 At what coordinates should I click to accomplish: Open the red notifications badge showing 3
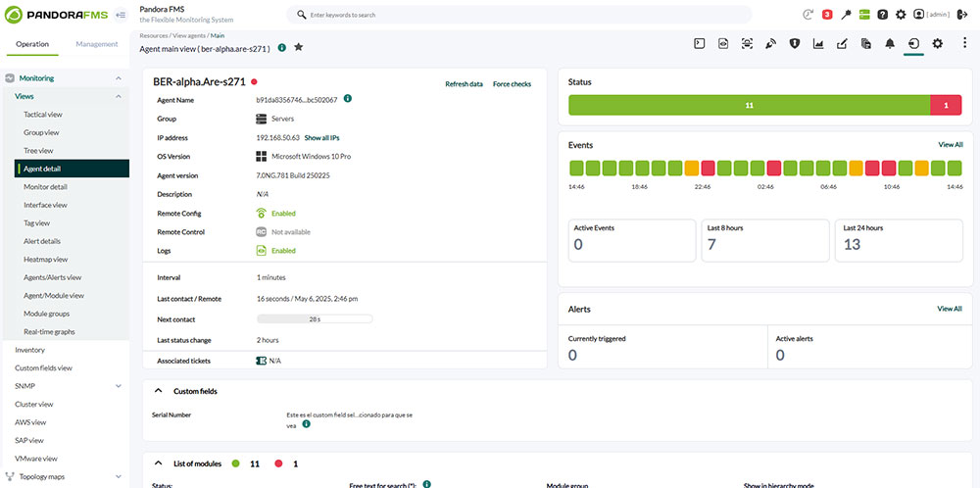point(827,14)
